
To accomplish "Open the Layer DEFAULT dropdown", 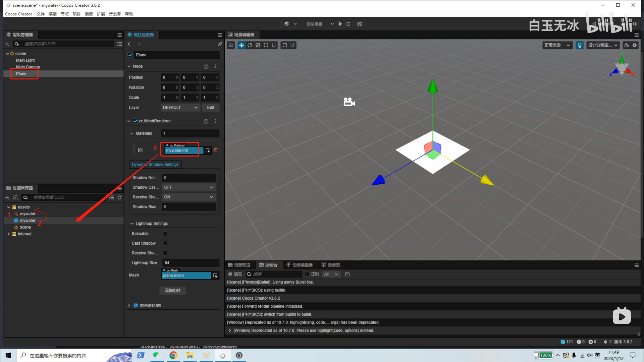I will pyautogui.click(x=180, y=108).
